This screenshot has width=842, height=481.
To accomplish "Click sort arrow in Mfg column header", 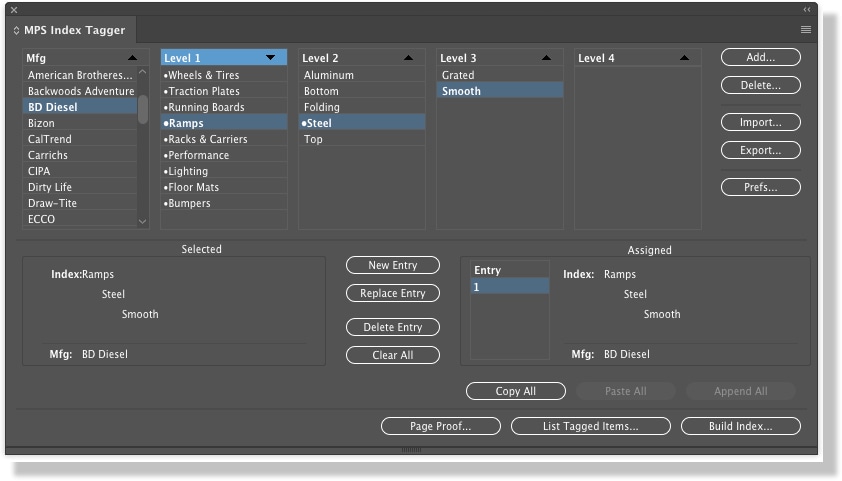I will tap(132, 58).
